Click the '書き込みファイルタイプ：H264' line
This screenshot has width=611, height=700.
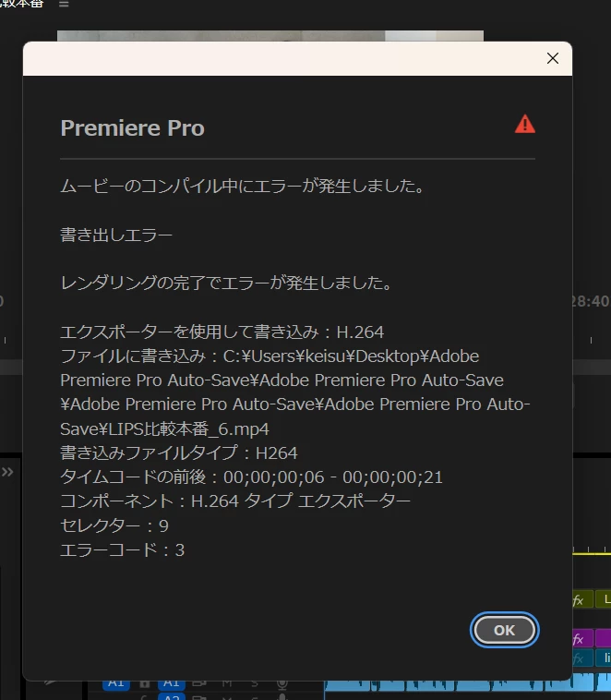[x=178, y=453]
